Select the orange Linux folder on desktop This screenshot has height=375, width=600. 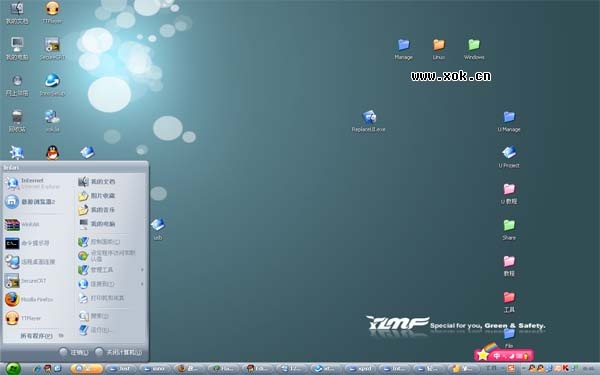(x=439, y=49)
